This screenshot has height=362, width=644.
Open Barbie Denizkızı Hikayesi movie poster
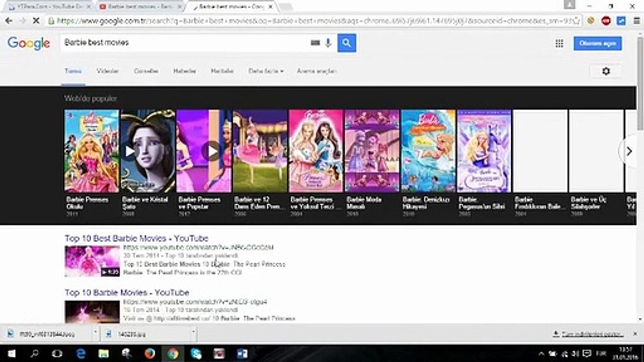pos(428,151)
